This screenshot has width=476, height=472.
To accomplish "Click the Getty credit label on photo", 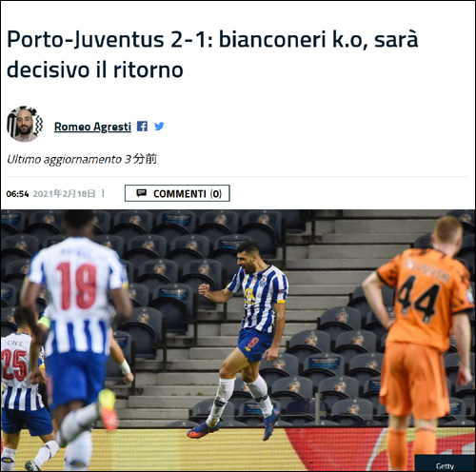I will point(445,465).
